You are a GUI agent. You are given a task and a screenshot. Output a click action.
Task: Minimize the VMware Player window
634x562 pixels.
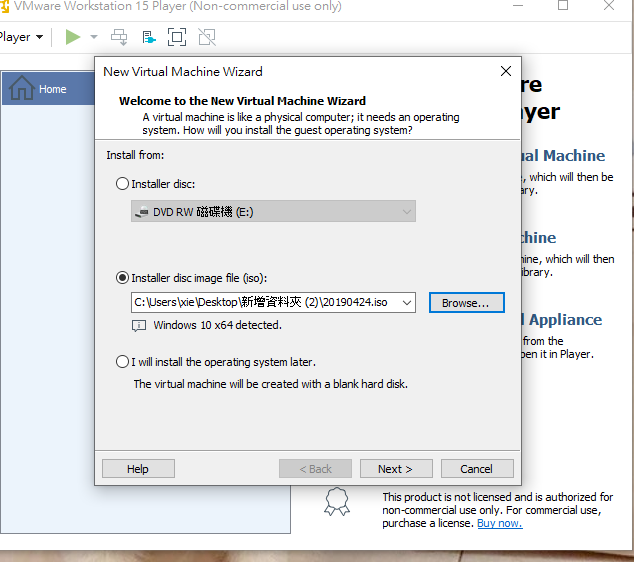click(x=518, y=5)
